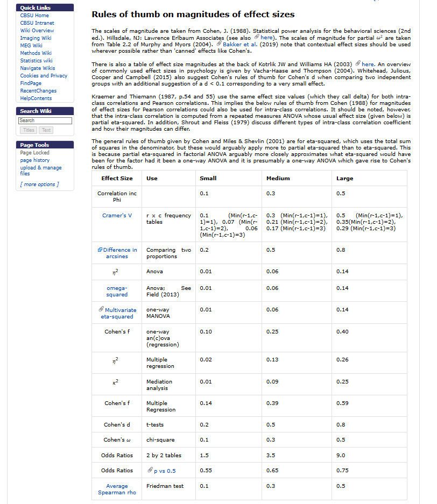Click the attachment icon before 'p vs 0.5'
Screen dimensions: 437x504
pos(150,470)
